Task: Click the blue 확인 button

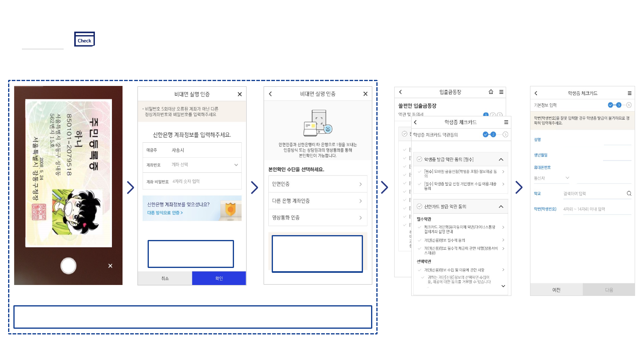Action: 219,278
